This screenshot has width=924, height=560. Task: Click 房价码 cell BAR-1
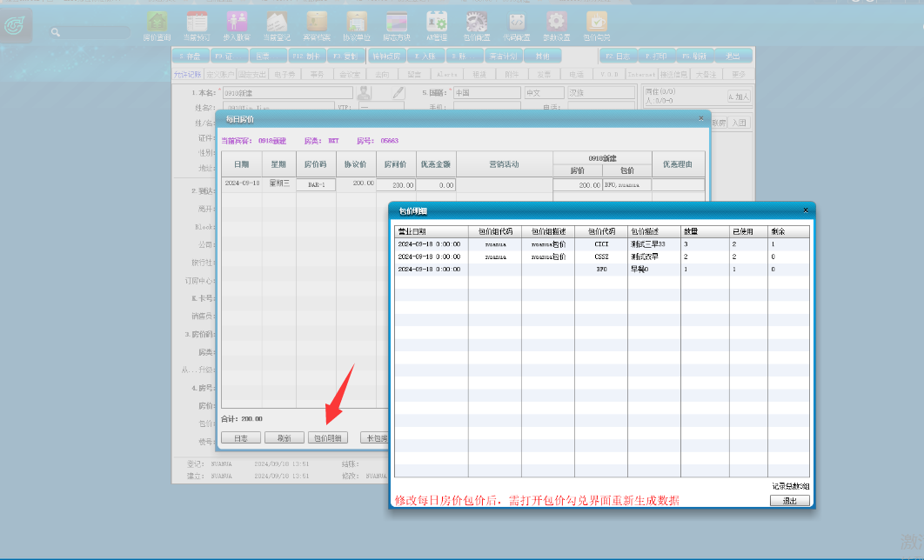316,184
